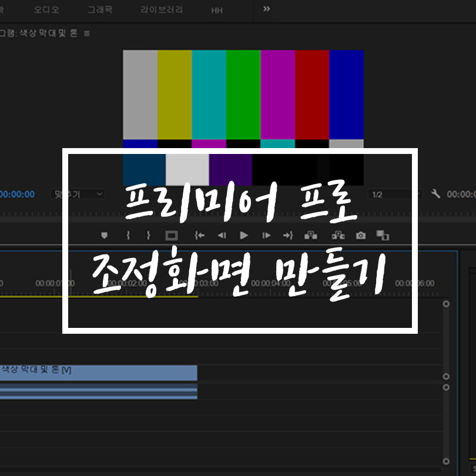This screenshot has height=476, width=476.
Task: Go to Out point button
Action: tap(288, 235)
